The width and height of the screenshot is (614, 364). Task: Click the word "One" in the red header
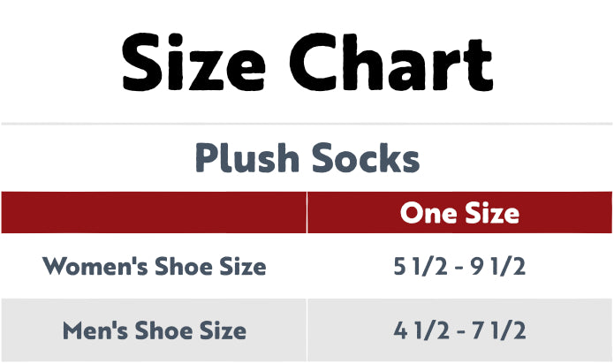[428, 213]
